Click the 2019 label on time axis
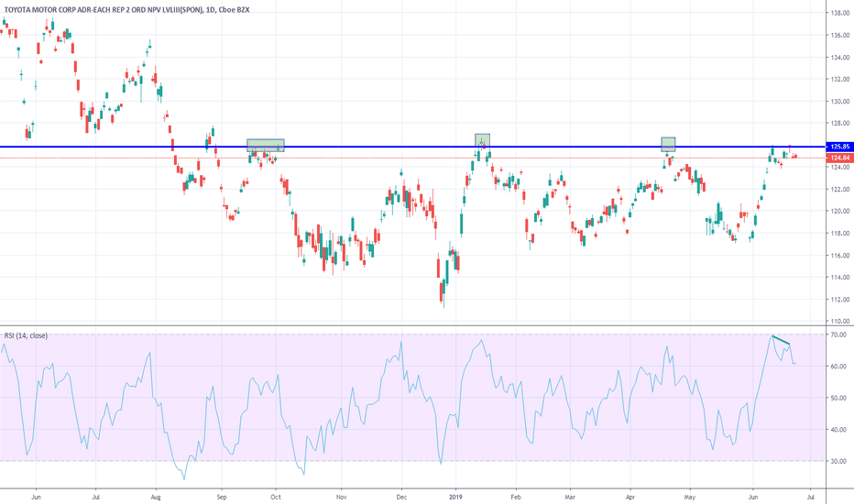854x504 pixels. click(456, 497)
